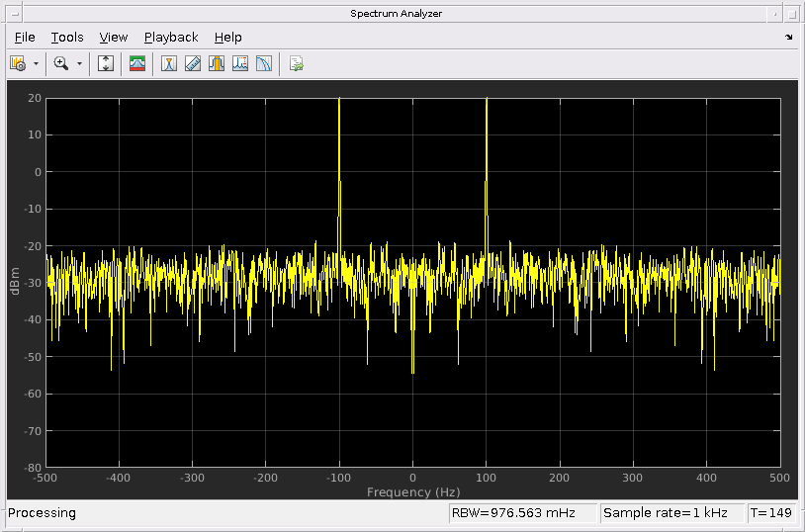This screenshot has height=532, width=805.
Task: Open the Playback menu
Action: point(171,37)
